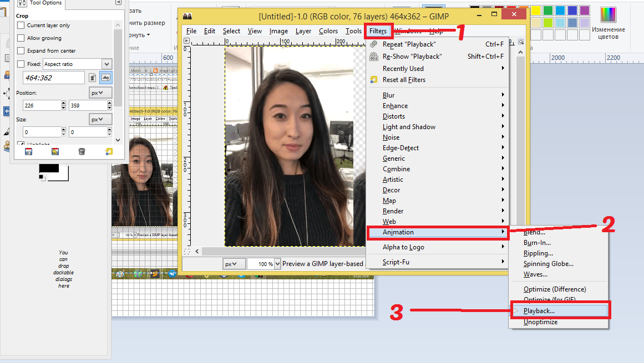The image size is (644, 363).
Task: Open the Colors menu
Action: pos(328,31)
